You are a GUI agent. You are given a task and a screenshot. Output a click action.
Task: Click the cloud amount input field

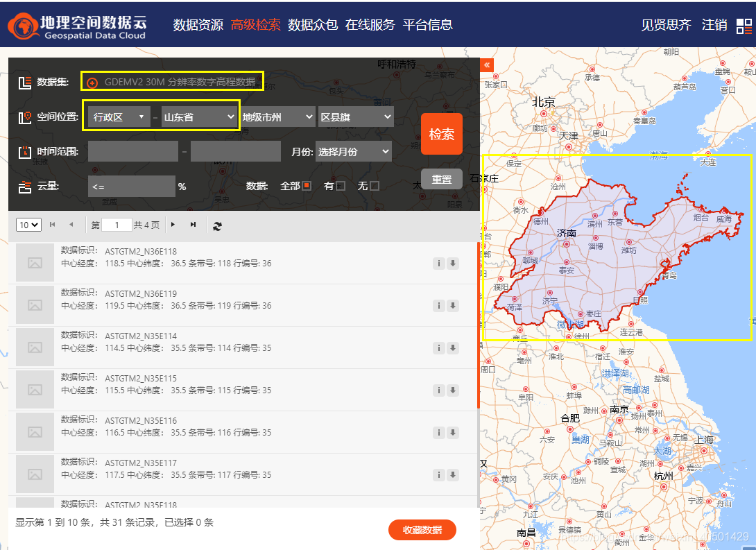click(132, 186)
